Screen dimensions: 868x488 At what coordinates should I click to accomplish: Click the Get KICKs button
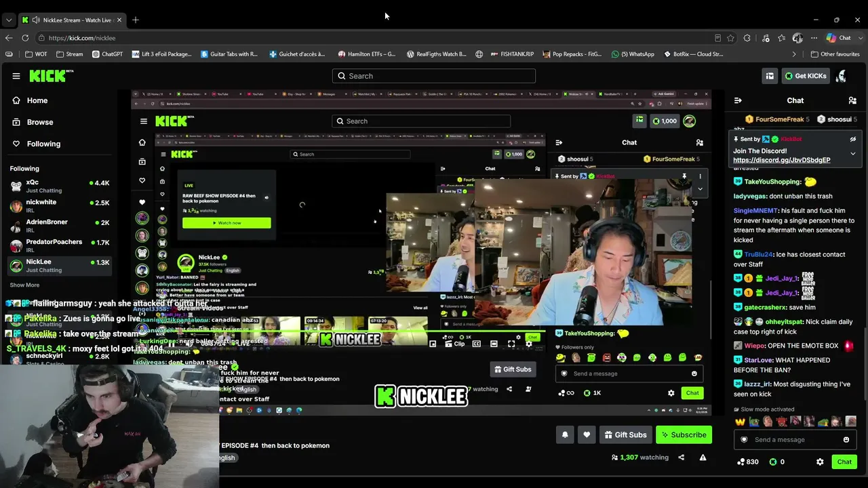(x=806, y=76)
